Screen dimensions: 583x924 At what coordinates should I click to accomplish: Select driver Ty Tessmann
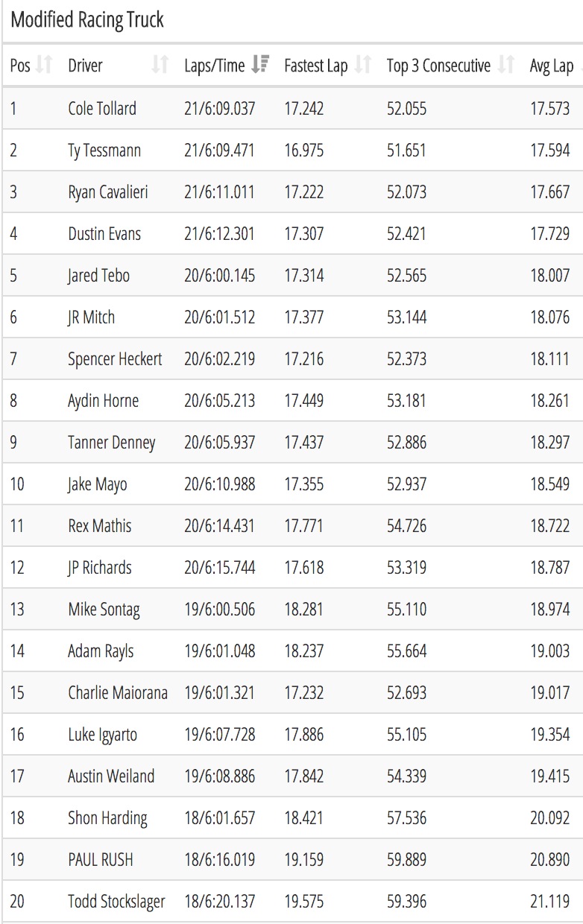(x=104, y=151)
